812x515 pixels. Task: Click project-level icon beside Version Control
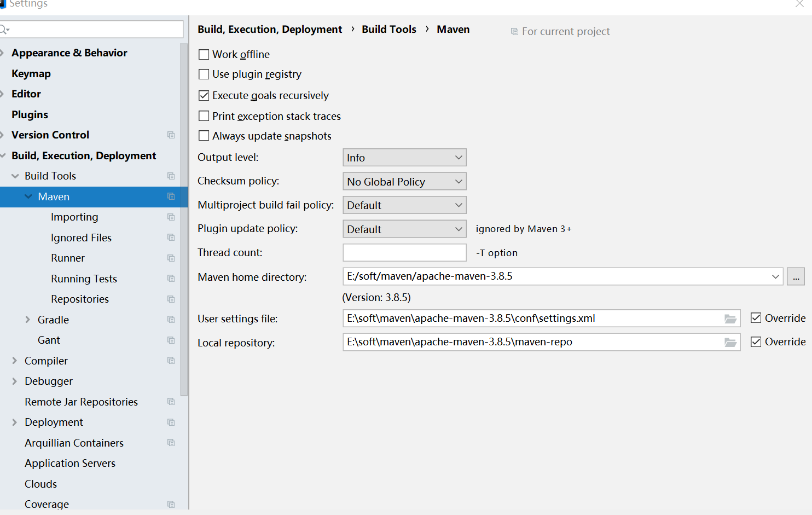coord(171,135)
